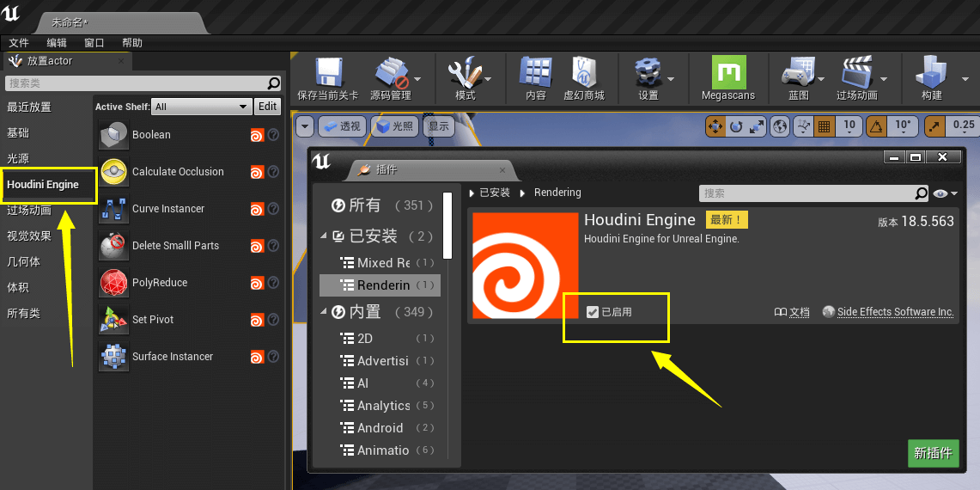This screenshot has width=980, height=490.
Task: Click the plugin category list scrollbar
Action: (x=447, y=225)
